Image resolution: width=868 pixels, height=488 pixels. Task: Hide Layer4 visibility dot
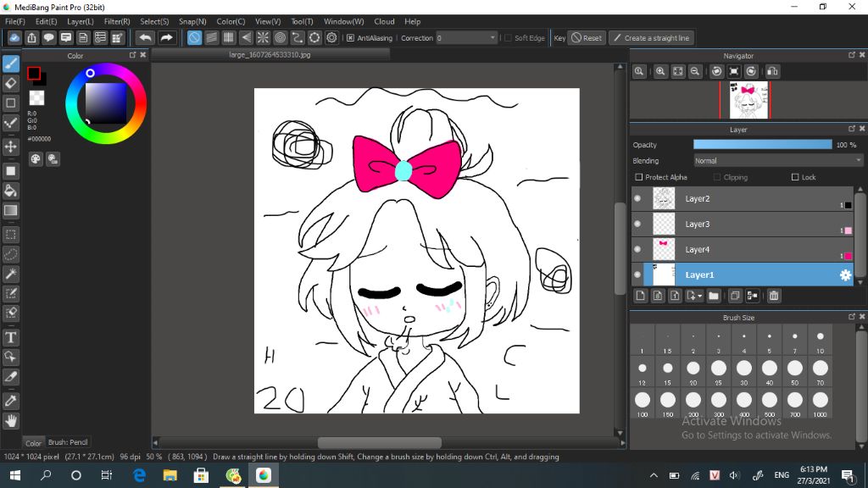[x=637, y=250]
